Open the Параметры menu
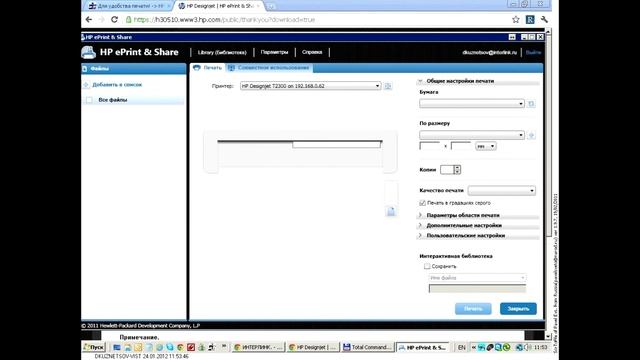Screen dimensions: 640x360 (274, 52)
